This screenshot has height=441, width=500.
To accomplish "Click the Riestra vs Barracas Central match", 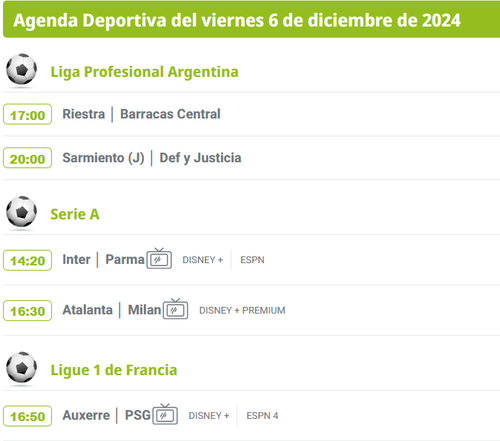I will tap(141, 114).
